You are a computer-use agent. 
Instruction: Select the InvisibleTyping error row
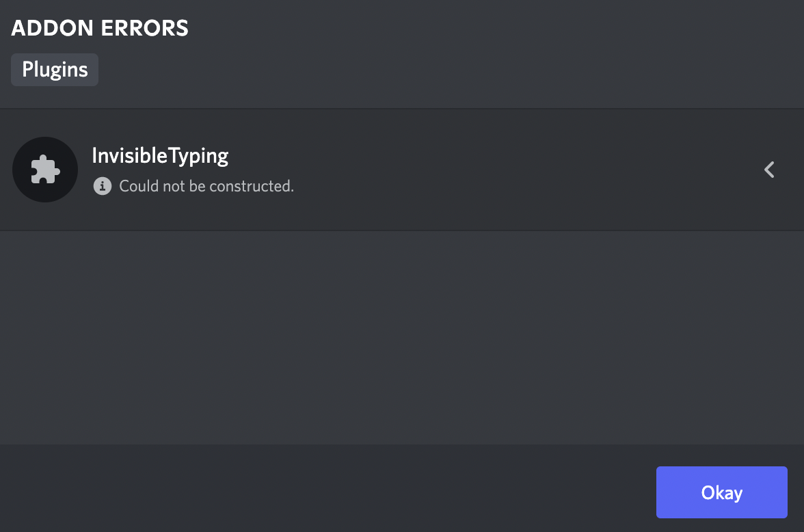[x=402, y=169]
